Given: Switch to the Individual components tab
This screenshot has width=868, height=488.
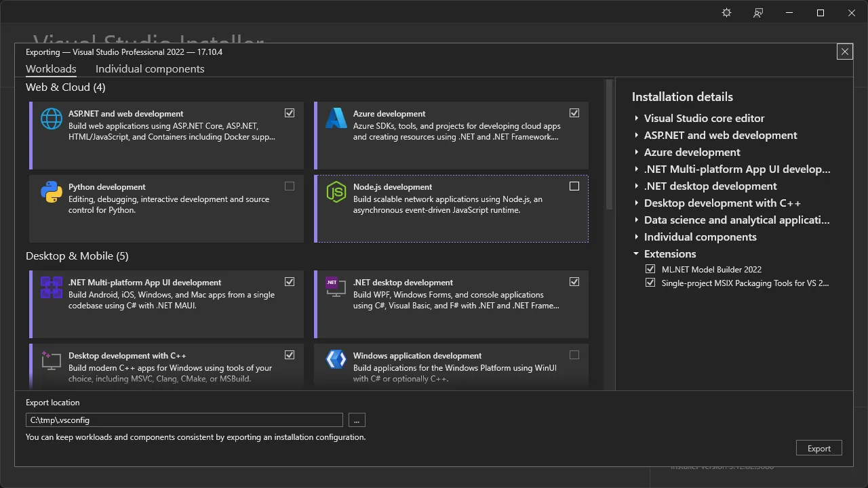Looking at the screenshot, I should (149, 68).
